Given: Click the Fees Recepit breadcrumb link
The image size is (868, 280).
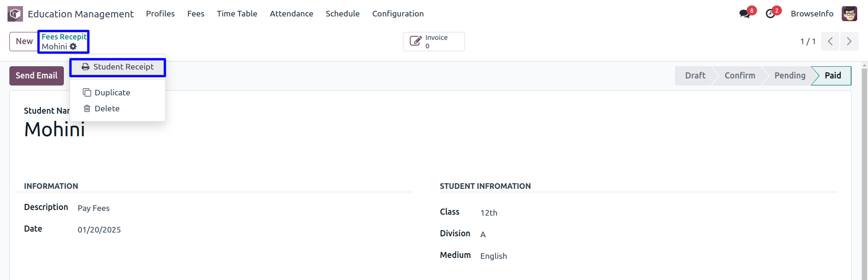Looking at the screenshot, I should pos(64,37).
